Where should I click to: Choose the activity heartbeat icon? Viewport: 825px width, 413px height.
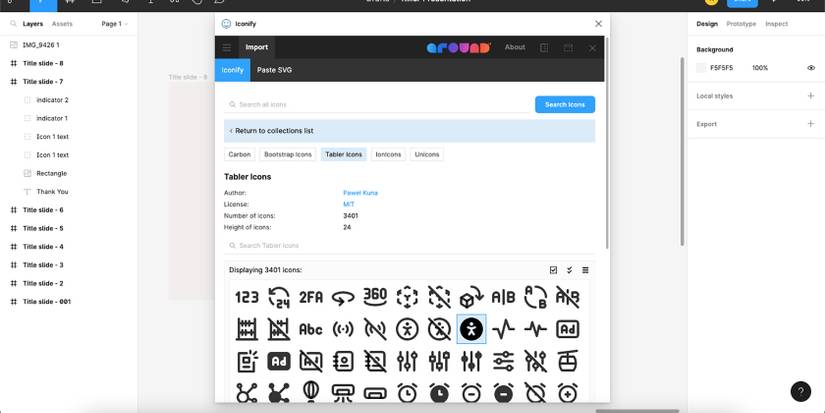504,329
